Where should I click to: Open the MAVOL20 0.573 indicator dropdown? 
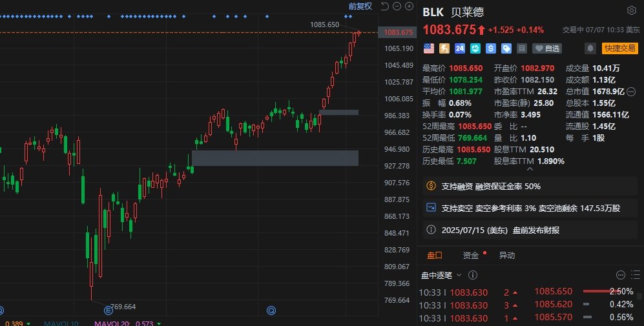[x=159, y=324]
